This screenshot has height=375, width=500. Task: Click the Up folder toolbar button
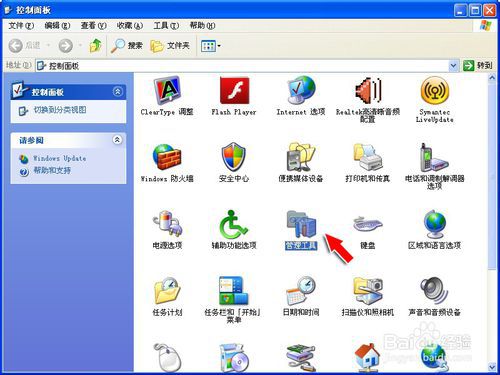click(x=96, y=46)
